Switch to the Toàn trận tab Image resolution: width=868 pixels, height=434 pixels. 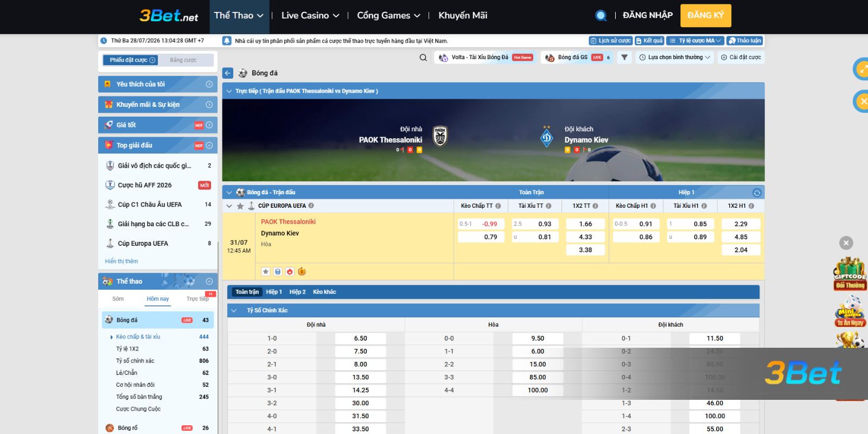[247, 292]
